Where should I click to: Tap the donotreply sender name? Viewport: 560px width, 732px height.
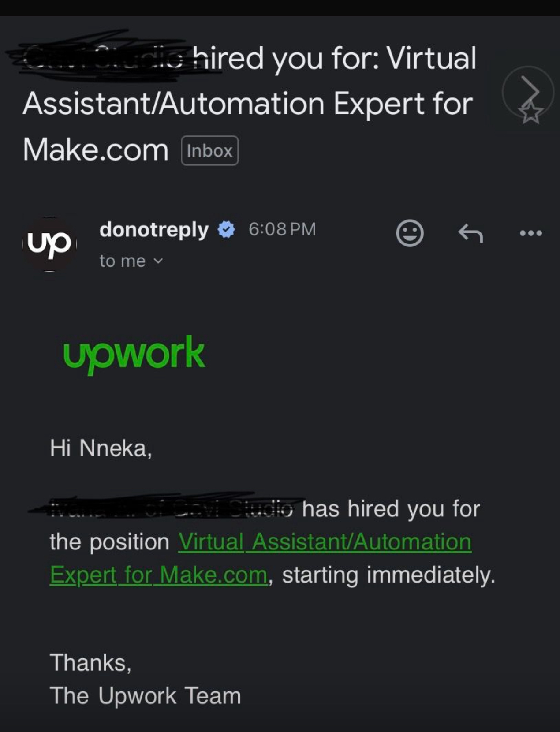pyautogui.click(x=154, y=230)
